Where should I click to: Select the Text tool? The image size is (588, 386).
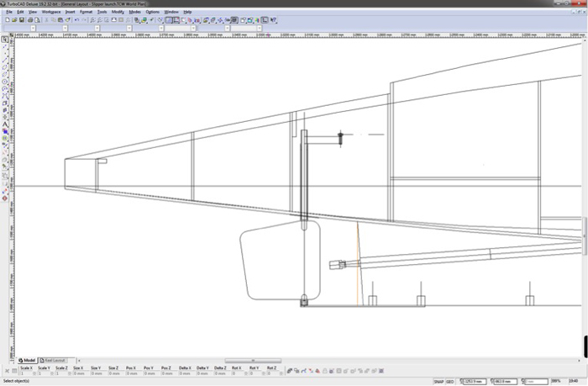[5, 124]
